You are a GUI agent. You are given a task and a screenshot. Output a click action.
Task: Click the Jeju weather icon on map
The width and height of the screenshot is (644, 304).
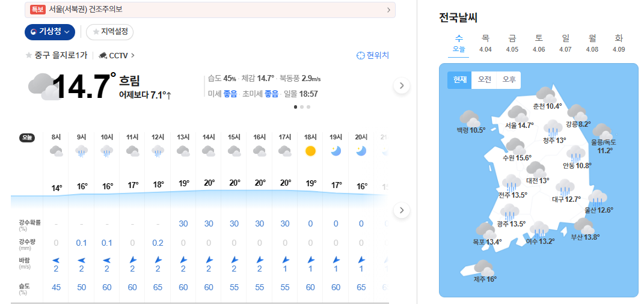(483, 268)
